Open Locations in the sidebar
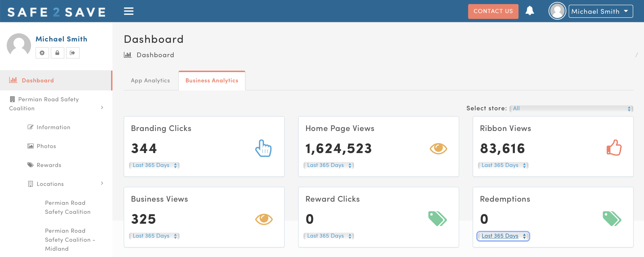Screen dimensions: 644x257 point(50,184)
